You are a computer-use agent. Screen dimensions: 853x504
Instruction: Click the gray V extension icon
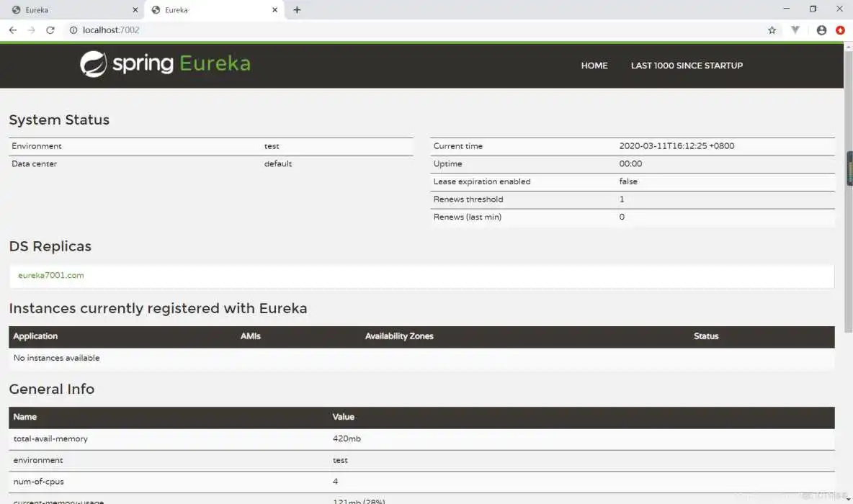pyautogui.click(x=795, y=30)
